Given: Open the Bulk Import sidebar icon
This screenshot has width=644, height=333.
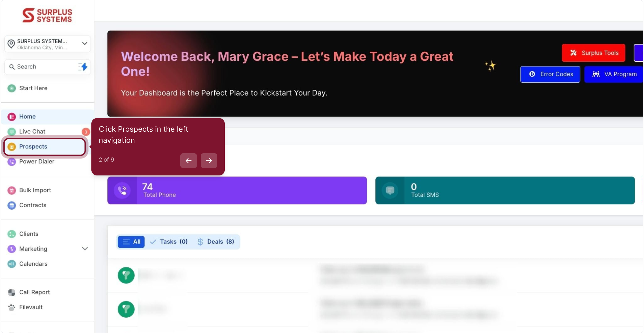Looking at the screenshot, I should pos(12,190).
